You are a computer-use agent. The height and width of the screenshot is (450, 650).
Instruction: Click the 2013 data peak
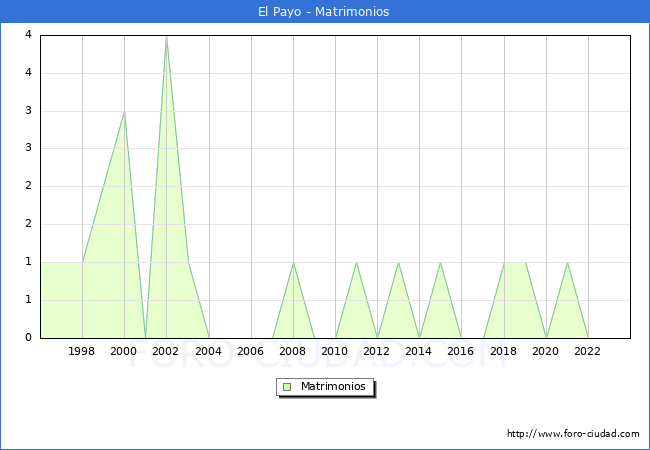(x=398, y=263)
